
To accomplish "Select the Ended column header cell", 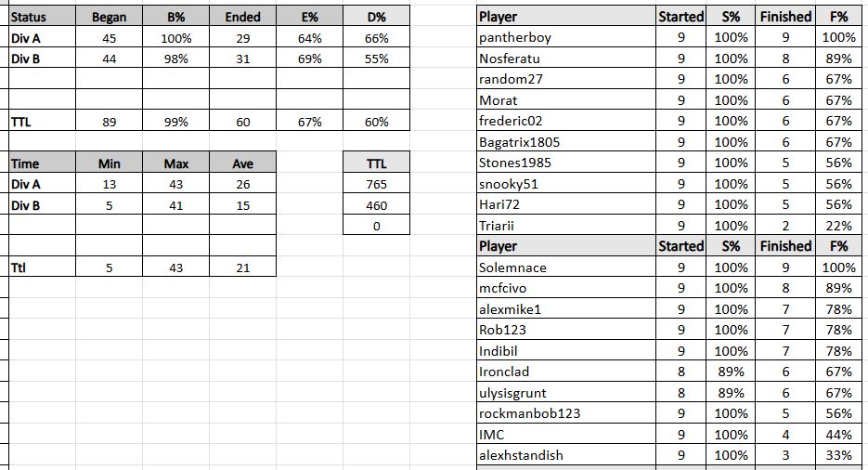I will tap(242, 17).
